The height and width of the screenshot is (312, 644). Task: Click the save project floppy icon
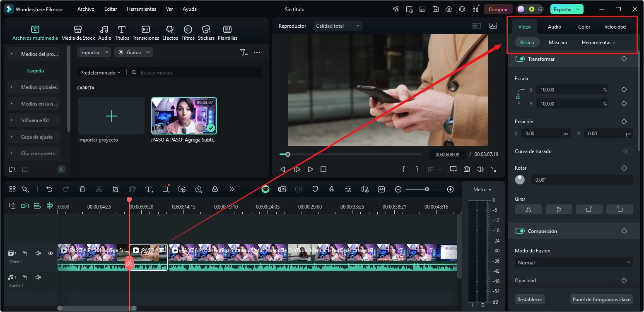[436, 9]
